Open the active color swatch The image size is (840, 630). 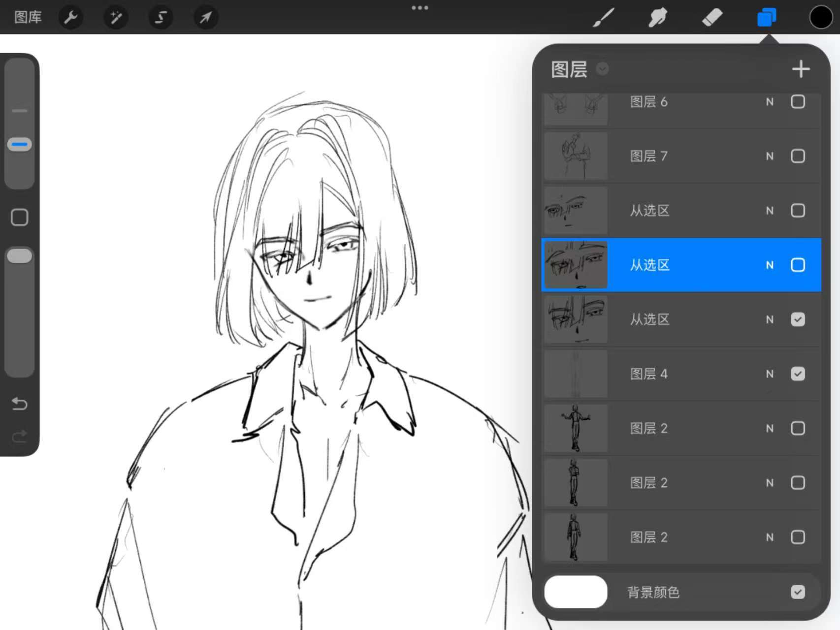tap(820, 18)
